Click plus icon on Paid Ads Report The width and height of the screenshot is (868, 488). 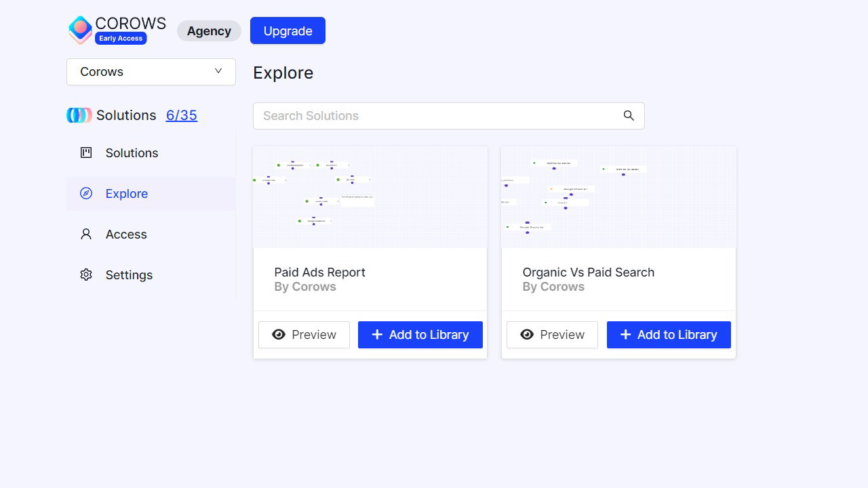377,335
